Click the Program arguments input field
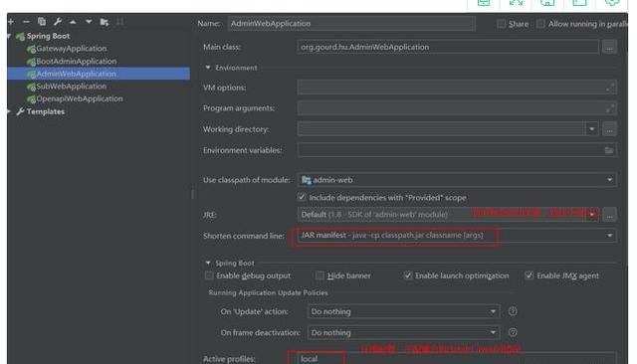Image resolution: width=637 pixels, height=364 pixels. [457, 108]
